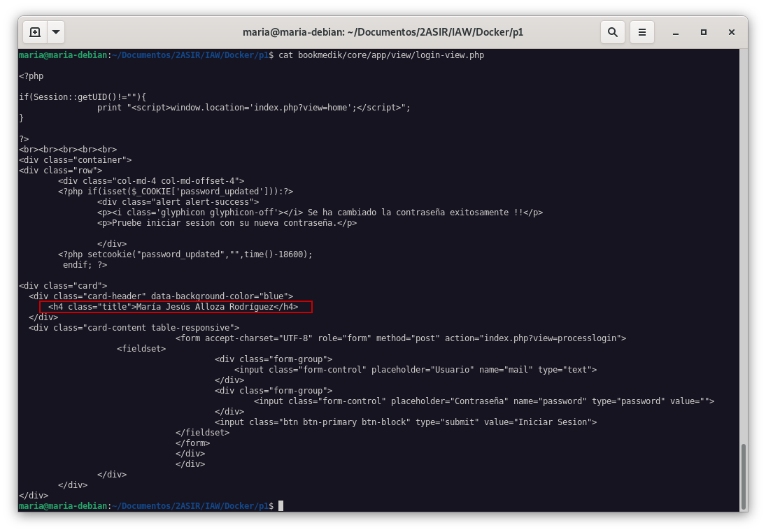Maximize the terminal window
Image resolution: width=766 pixels, height=532 pixels.
pyautogui.click(x=704, y=32)
